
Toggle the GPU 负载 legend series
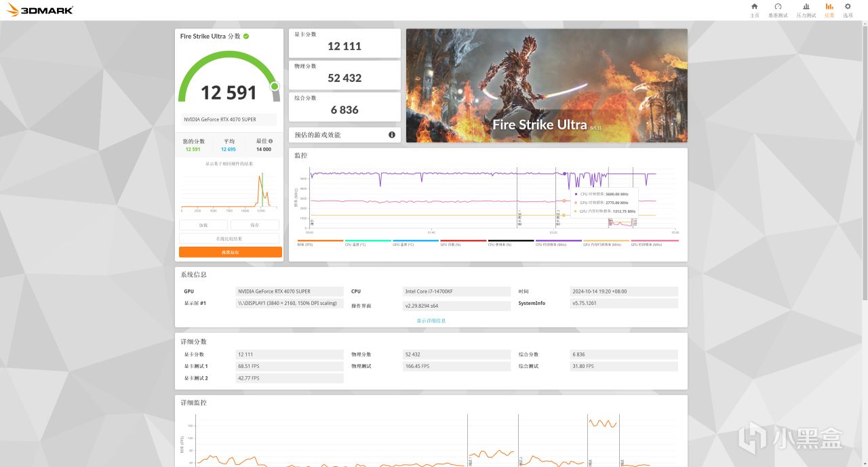pos(463,242)
